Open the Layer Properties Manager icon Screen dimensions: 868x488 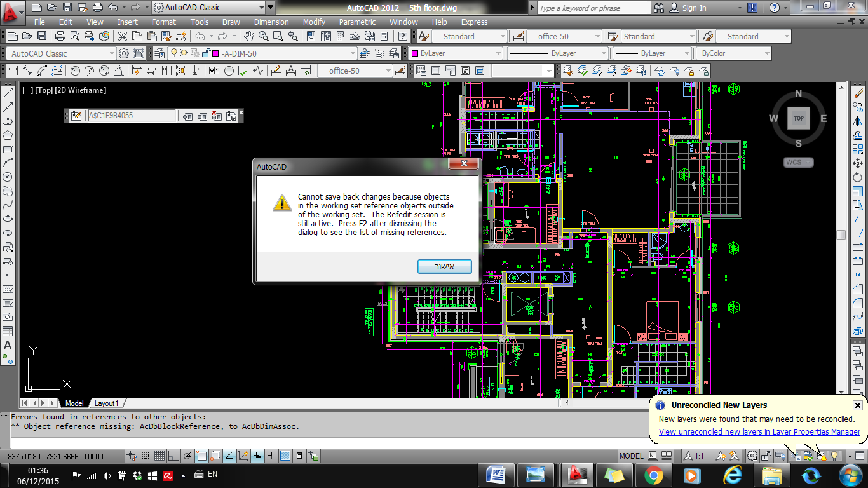pyautogui.click(x=158, y=53)
